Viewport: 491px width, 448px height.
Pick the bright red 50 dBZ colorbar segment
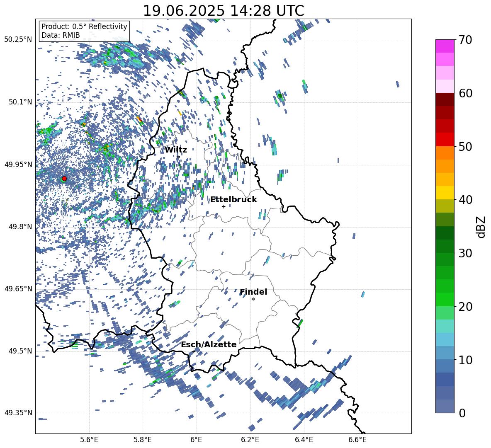point(445,140)
